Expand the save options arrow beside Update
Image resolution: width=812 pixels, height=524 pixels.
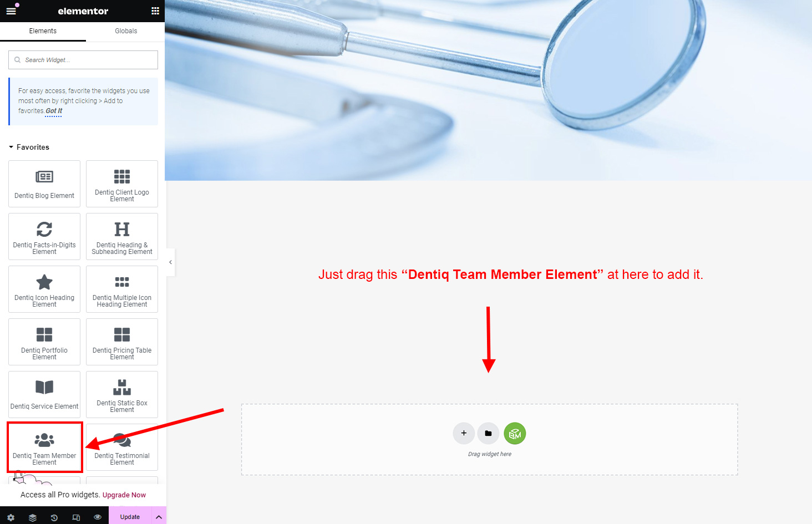(159, 517)
